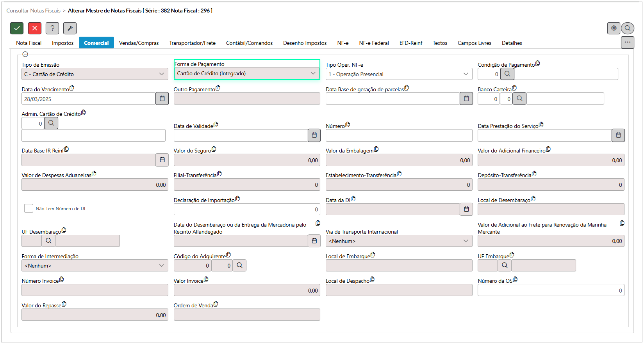Click the wrench tools icon
The height and width of the screenshot is (344, 644).
(x=70, y=28)
